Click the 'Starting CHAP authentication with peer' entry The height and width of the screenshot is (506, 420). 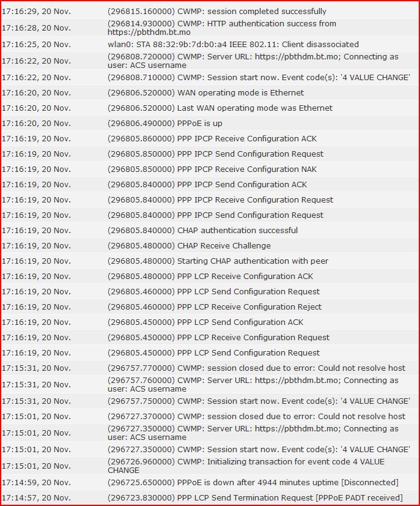(210, 261)
